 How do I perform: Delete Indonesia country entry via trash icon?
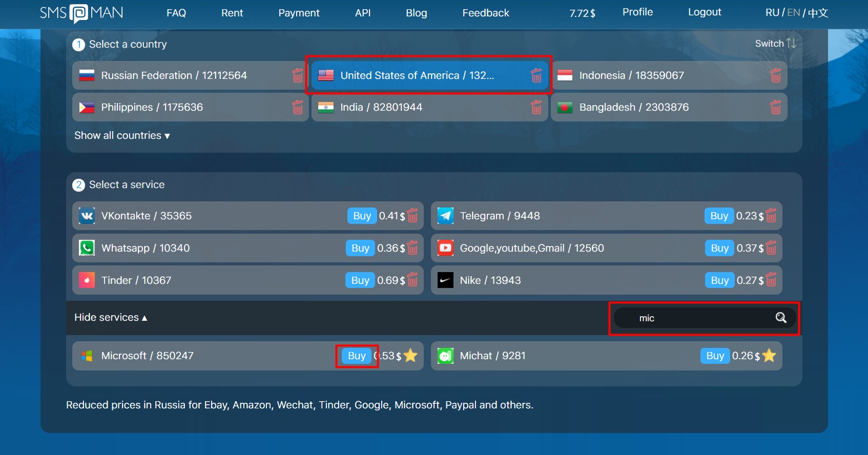pyautogui.click(x=775, y=75)
